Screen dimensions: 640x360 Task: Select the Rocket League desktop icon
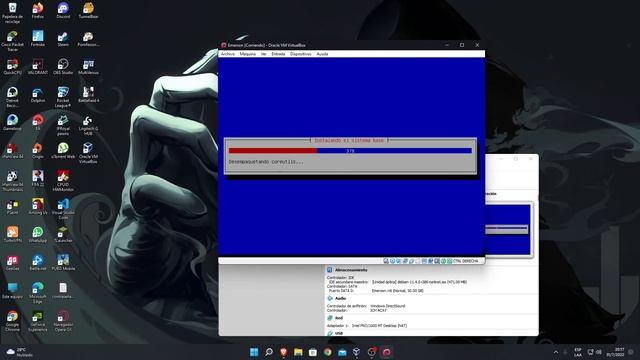(63, 97)
